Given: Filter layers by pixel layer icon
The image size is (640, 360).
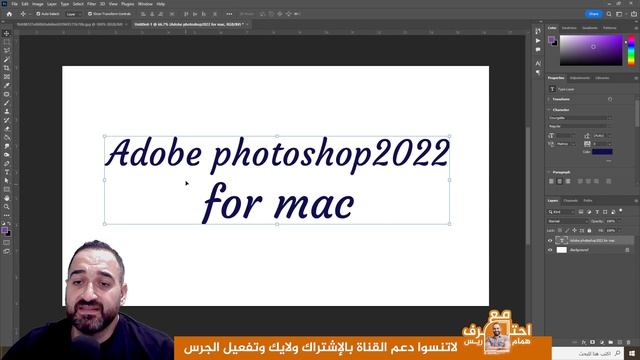Looking at the screenshot, I should click(x=581, y=212).
